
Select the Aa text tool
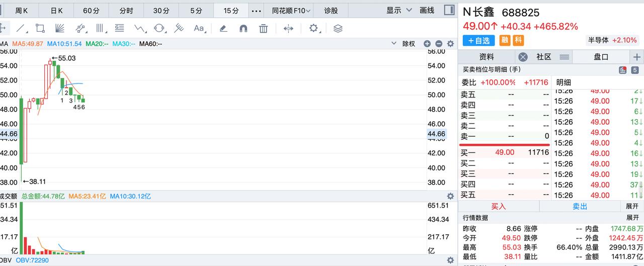pos(199,28)
